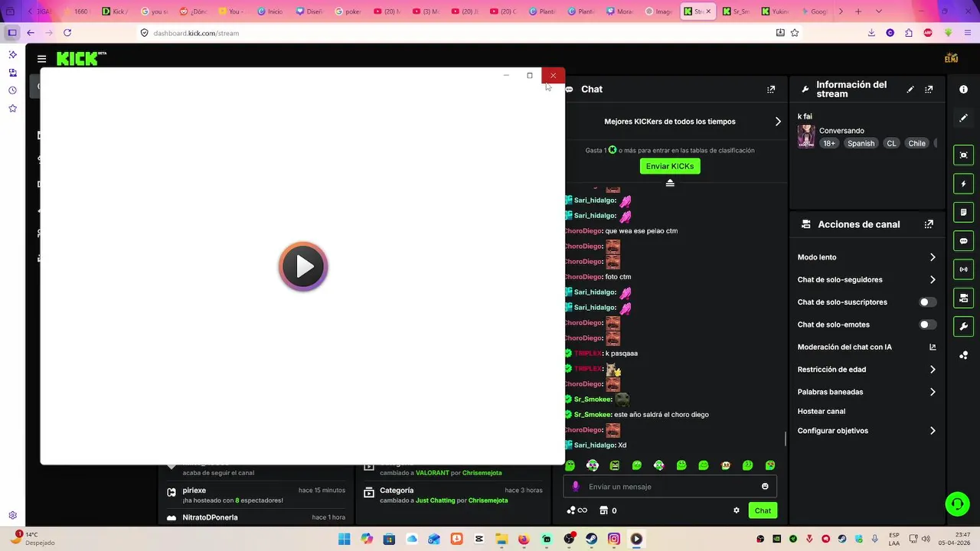The image size is (980, 551).
Task: Open a new browser tab
Action: point(857,11)
